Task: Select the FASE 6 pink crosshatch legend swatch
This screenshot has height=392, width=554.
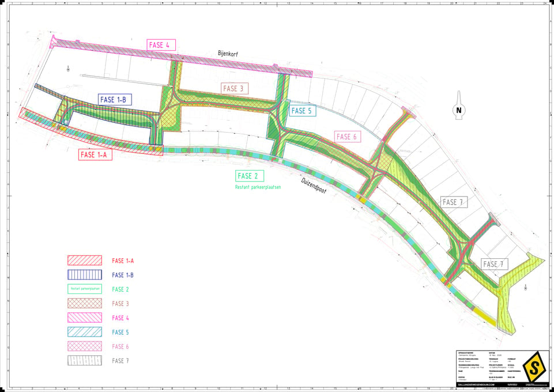Action: click(85, 346)
